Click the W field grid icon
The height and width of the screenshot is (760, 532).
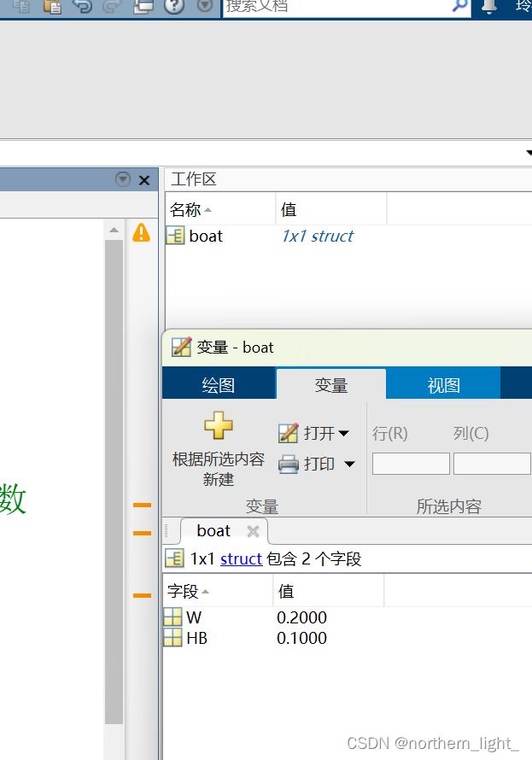pyautogui.click(x=172, y=617)
